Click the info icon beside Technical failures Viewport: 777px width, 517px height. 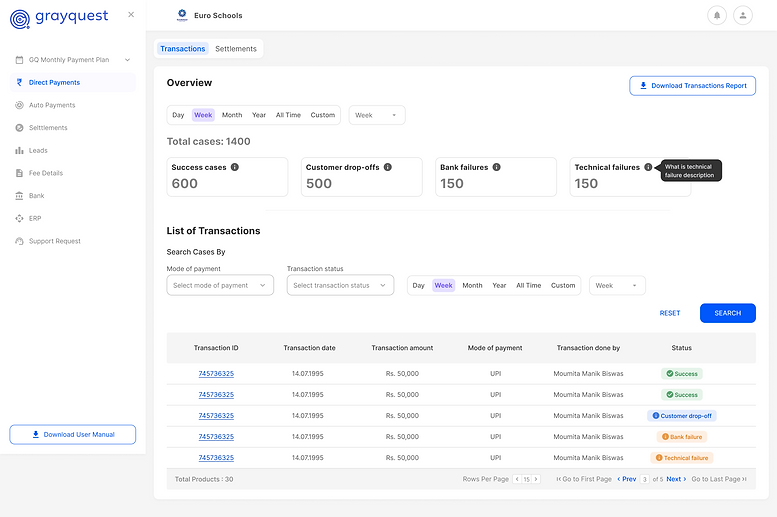point(648,167)
